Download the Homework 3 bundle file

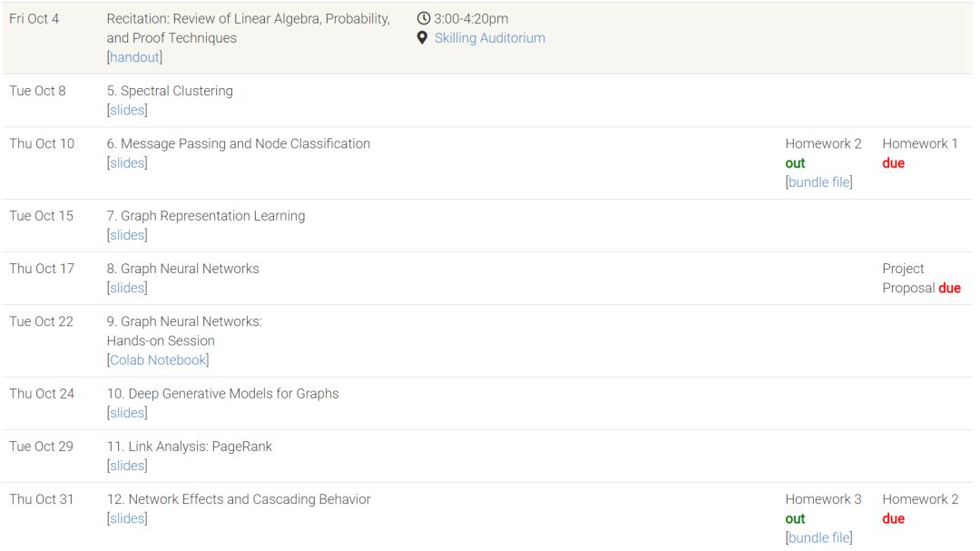tap(818, 537)
